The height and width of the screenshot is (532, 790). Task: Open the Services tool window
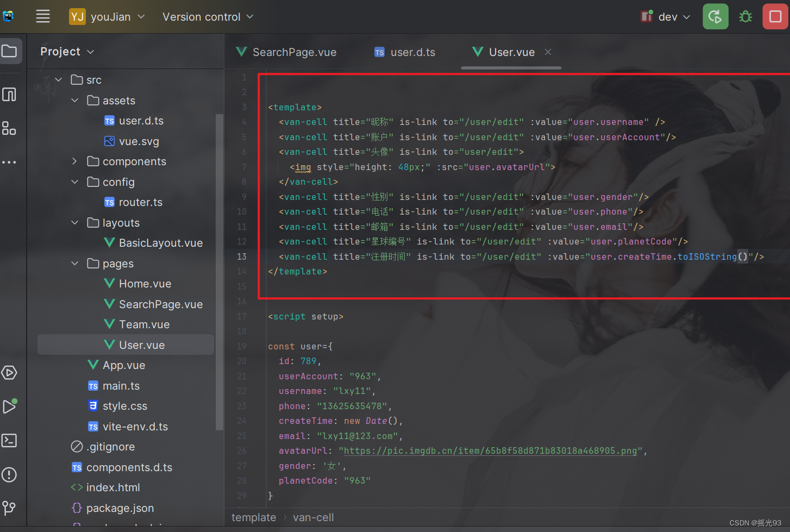[9, 373]
